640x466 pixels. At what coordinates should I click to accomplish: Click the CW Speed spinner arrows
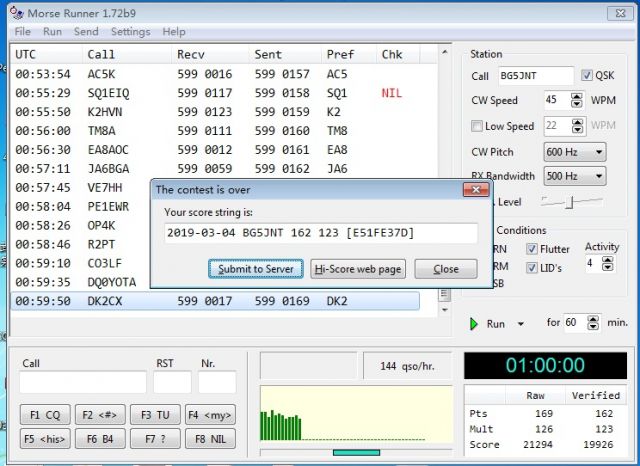point(576,100)
